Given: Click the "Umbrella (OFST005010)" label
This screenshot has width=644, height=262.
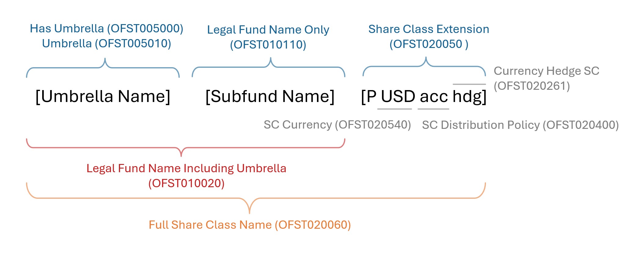Looking at the screenshot, I should click(106, 44).
